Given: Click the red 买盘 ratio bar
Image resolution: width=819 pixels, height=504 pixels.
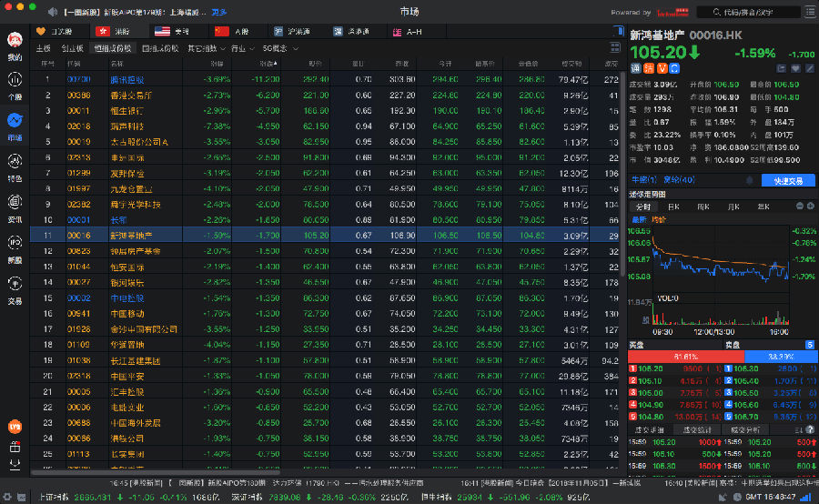Looking at the screenshot, I should [686, 357].
